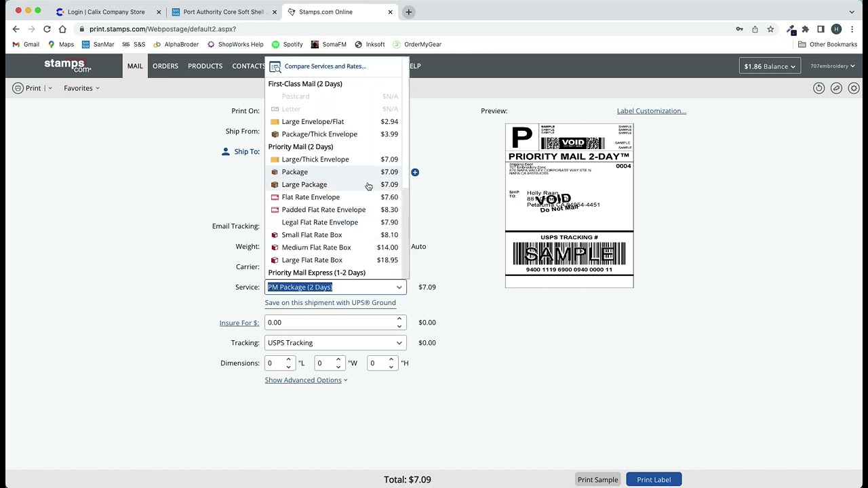The image size is (868, 488).
Task: Click the Stamps.com logo
Action: 67,66
